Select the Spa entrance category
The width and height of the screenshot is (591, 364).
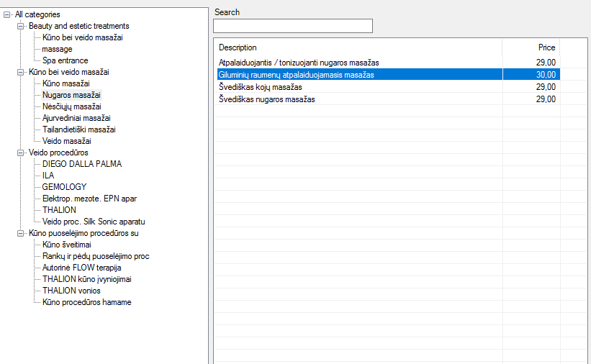point(66,60)
